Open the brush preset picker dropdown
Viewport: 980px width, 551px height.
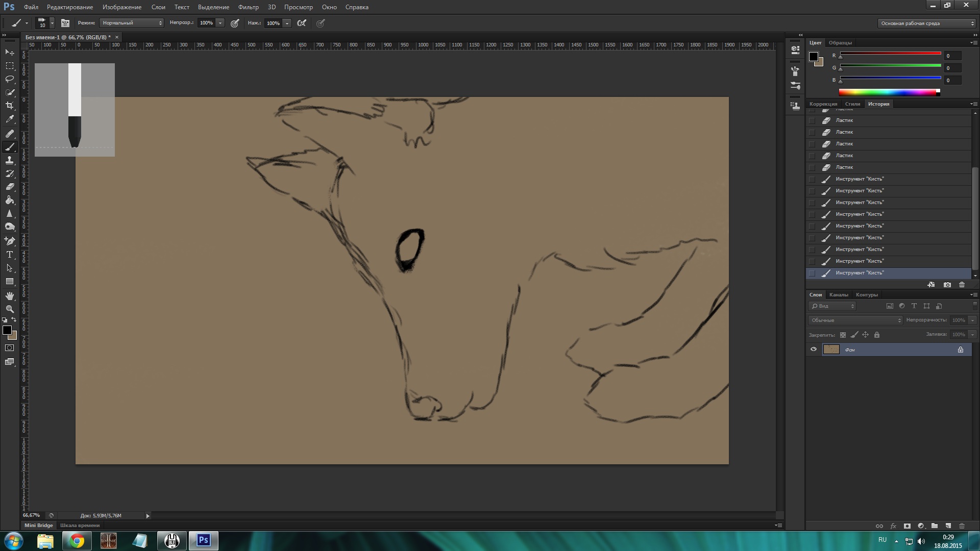point(52,23)
